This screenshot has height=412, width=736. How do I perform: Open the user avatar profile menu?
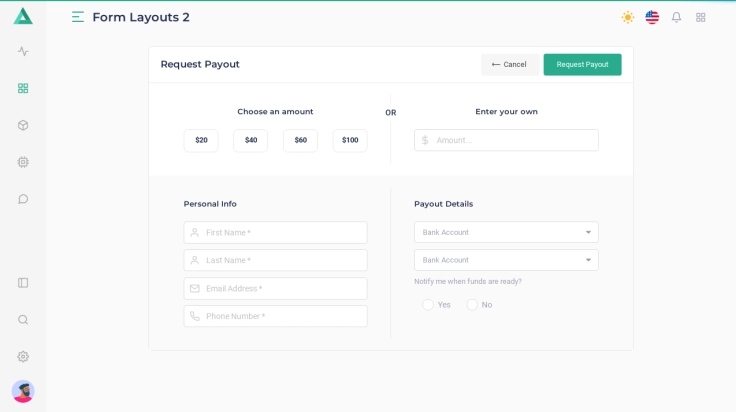(23, 391)
